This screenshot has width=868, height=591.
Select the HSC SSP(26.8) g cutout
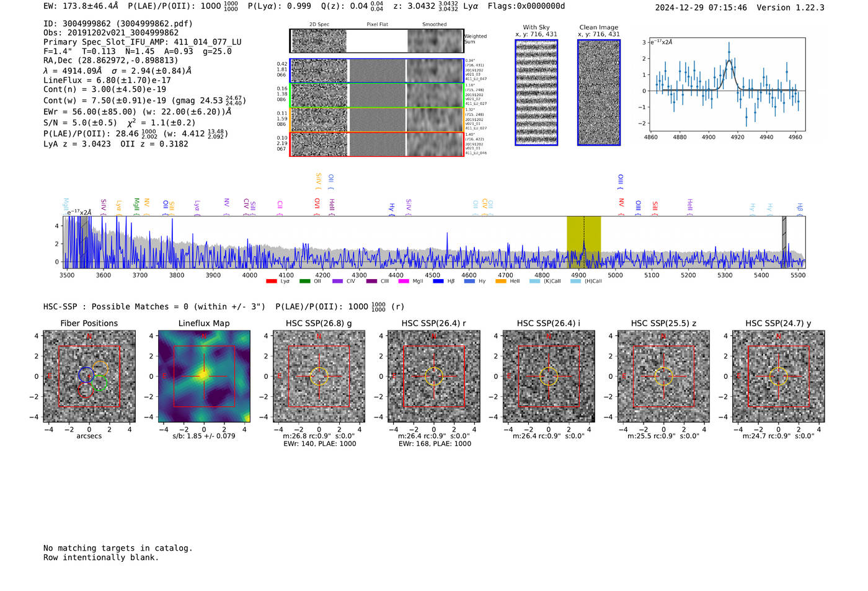point(319,376)
